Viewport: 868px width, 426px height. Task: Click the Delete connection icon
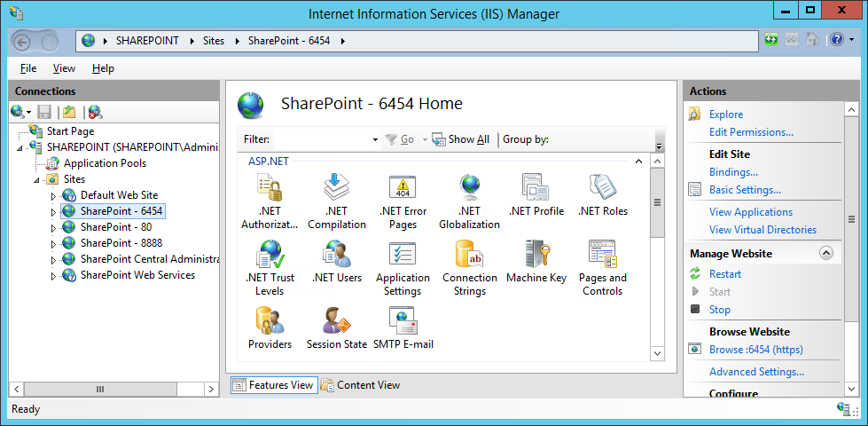tap(95, 112)
